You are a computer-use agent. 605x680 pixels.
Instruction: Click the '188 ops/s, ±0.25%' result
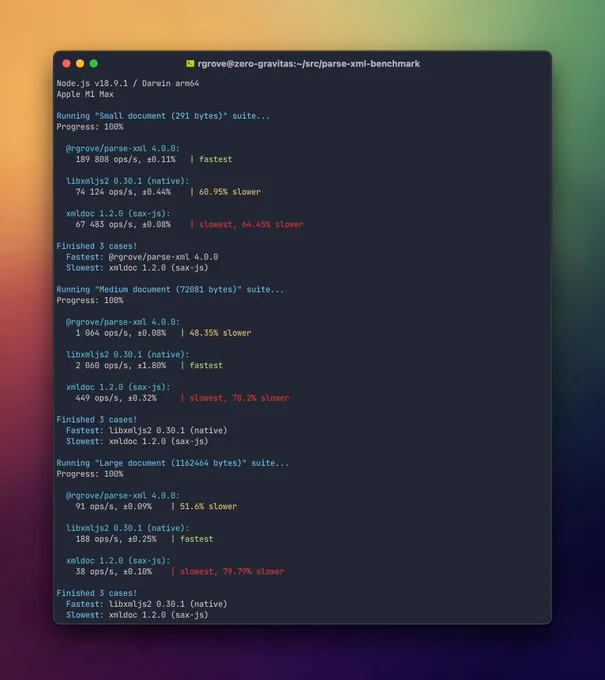[x=116, y=539]
